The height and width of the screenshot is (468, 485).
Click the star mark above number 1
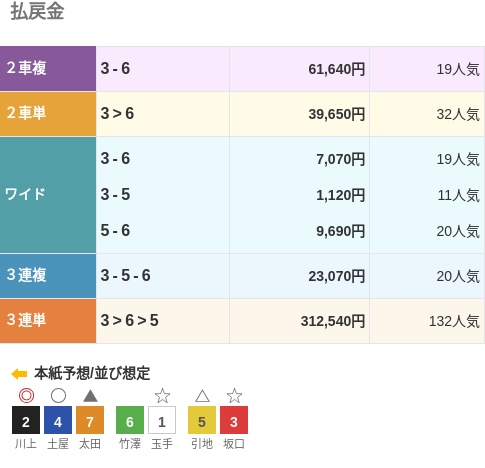click(x=162, y=396)
